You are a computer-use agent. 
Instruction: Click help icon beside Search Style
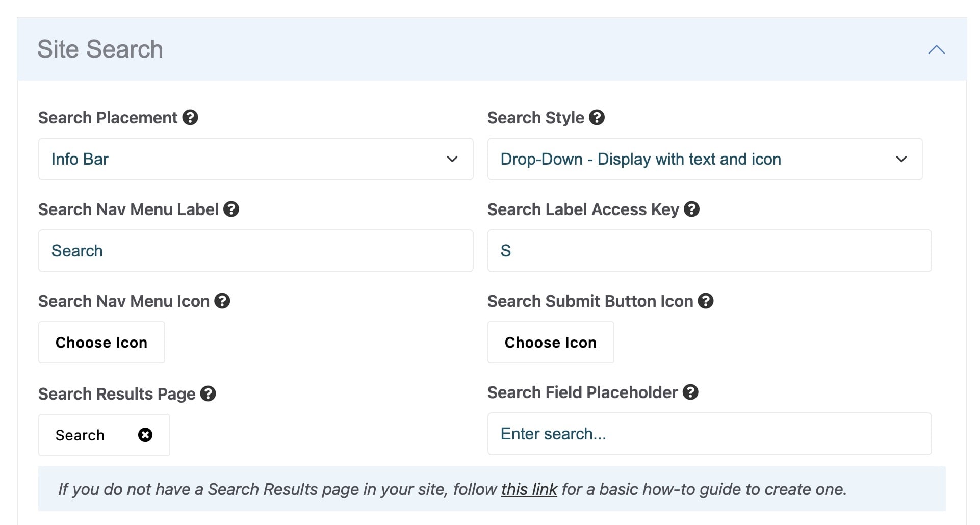(x=597, y=118)
